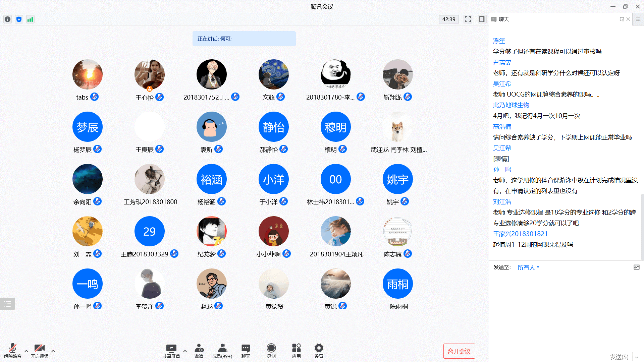Open the meeting info icon
This screenshot has width=644, height=362.
(x=7, y=19)
